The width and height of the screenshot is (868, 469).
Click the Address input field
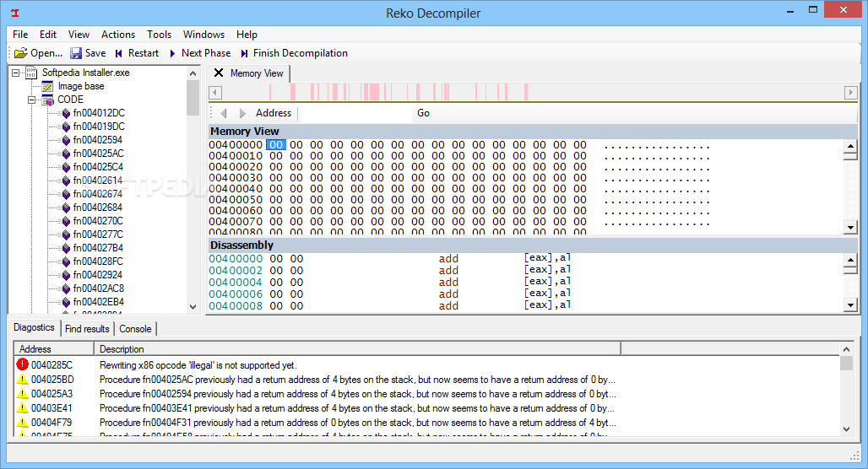point(355,113)
